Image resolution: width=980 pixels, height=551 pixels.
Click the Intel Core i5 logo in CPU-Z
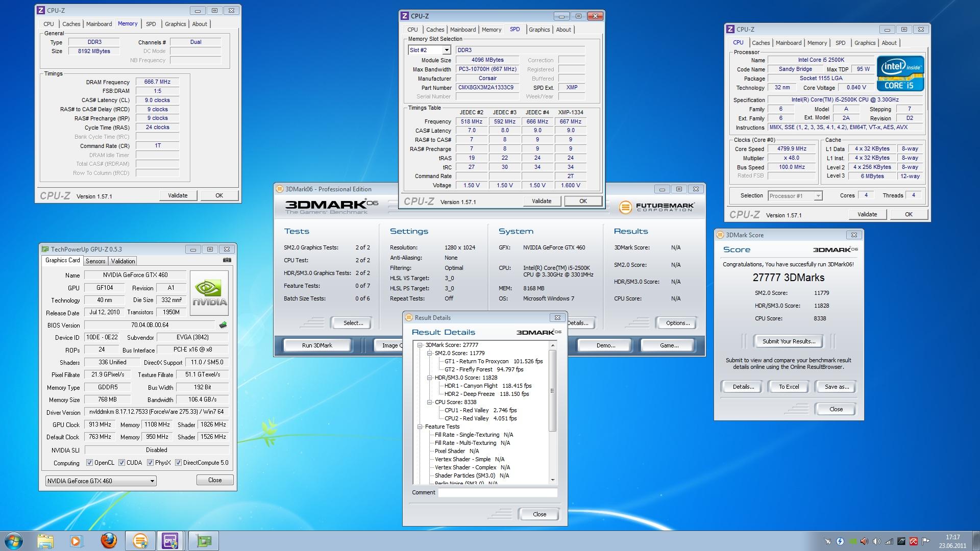[901, 74]
